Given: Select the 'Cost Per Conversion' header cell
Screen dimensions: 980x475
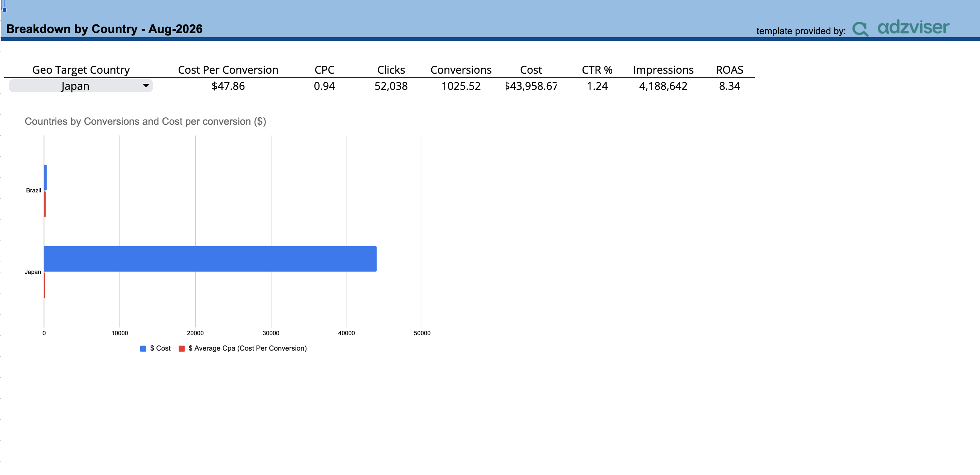Looking at the screenshot, I should click(x=228, y=70).
